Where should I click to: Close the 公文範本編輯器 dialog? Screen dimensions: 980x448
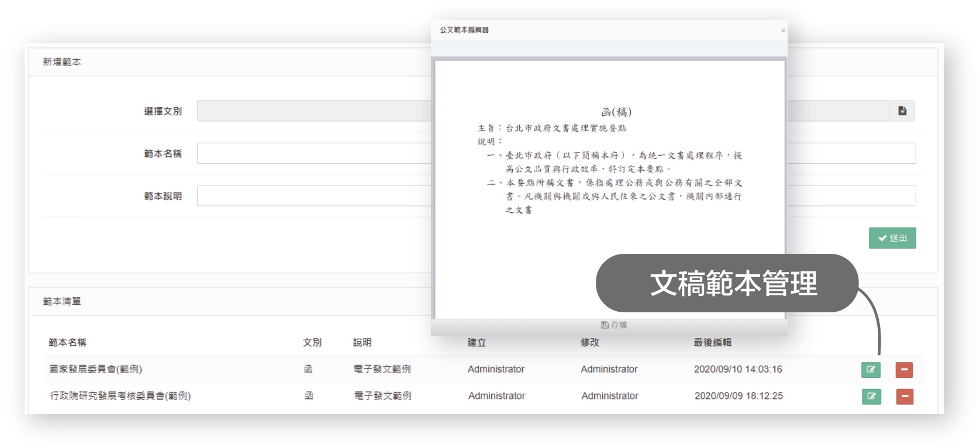(783, 30)
